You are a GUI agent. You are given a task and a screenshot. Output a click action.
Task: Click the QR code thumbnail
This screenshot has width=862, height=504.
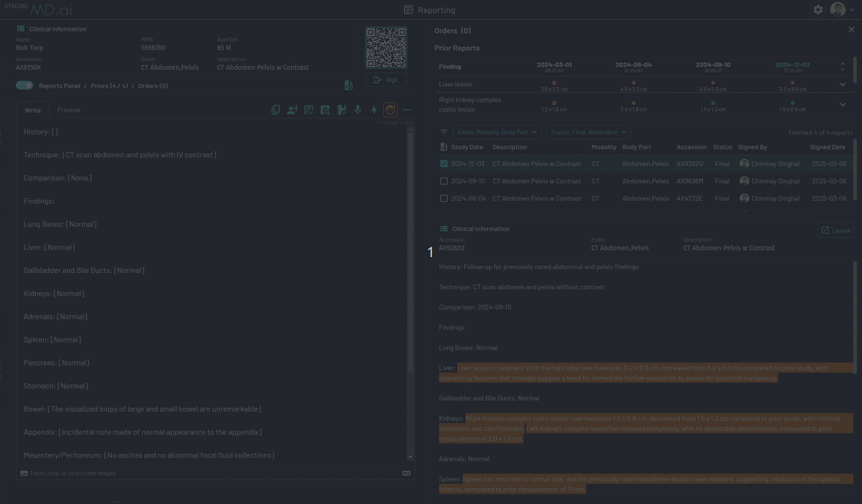coord(386,47)
